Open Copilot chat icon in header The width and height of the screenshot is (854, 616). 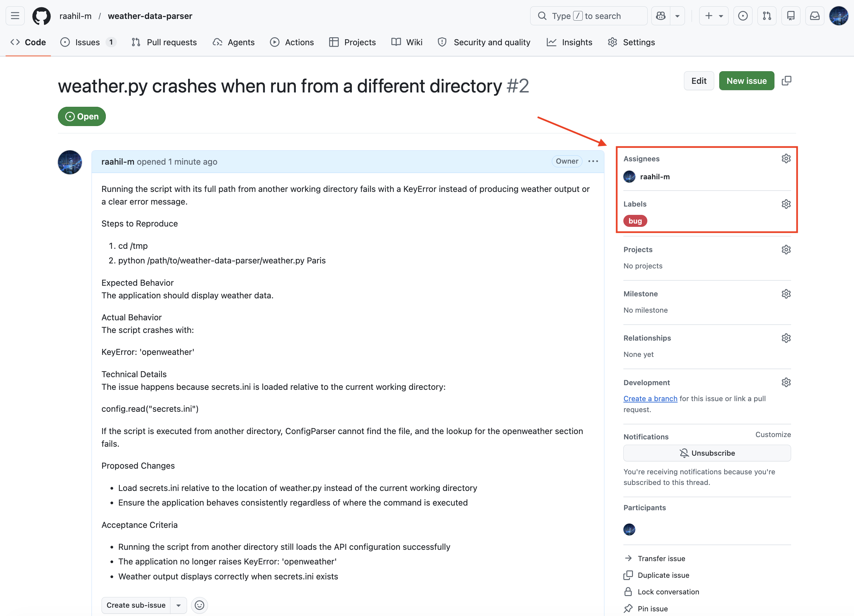(660, 16)
